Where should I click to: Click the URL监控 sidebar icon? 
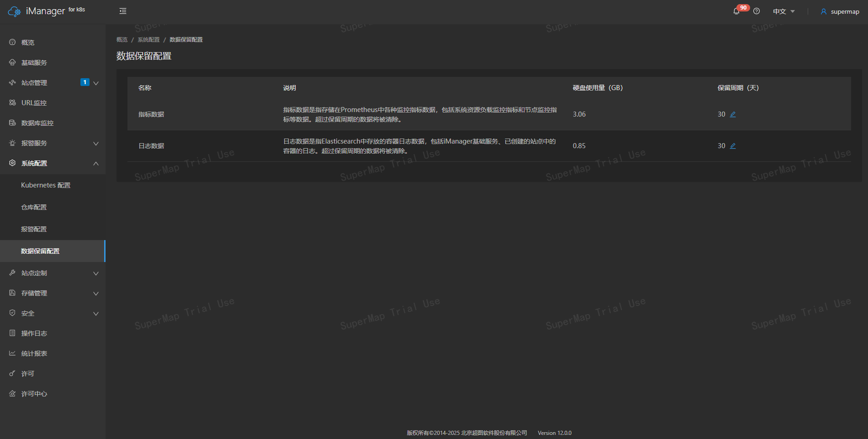pyautogui.click(x=12, y=102)
